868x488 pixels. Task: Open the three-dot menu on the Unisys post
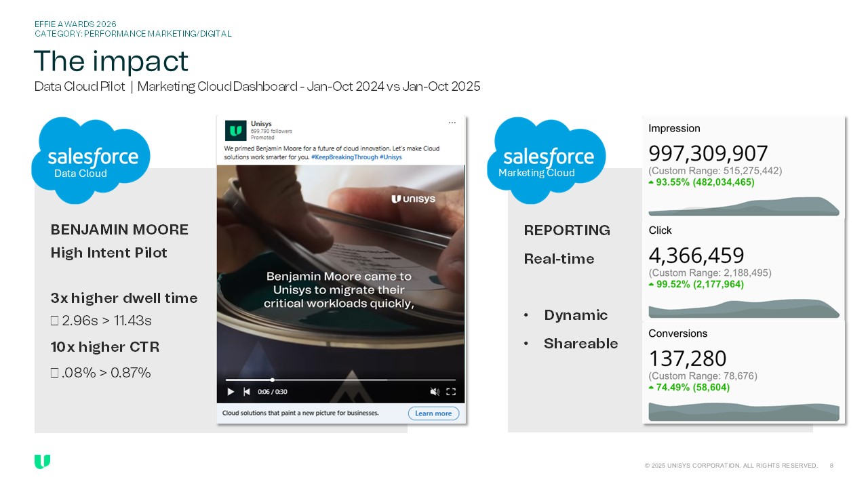[452, 123]
